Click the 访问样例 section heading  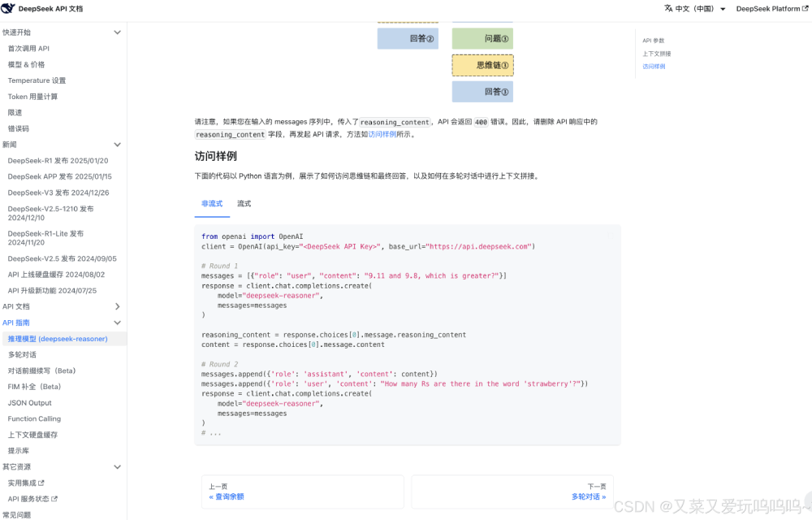(x=216, y=156)
